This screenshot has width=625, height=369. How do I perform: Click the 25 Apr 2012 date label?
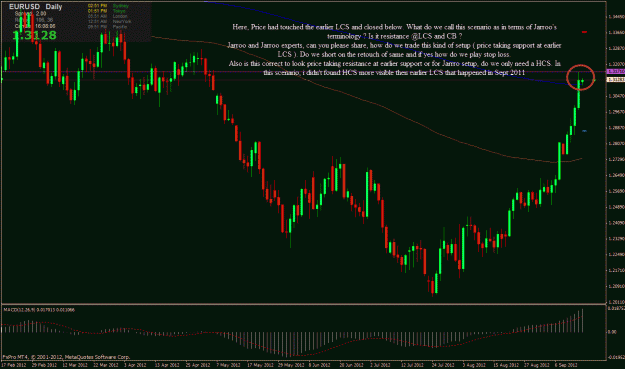point(198,365)
